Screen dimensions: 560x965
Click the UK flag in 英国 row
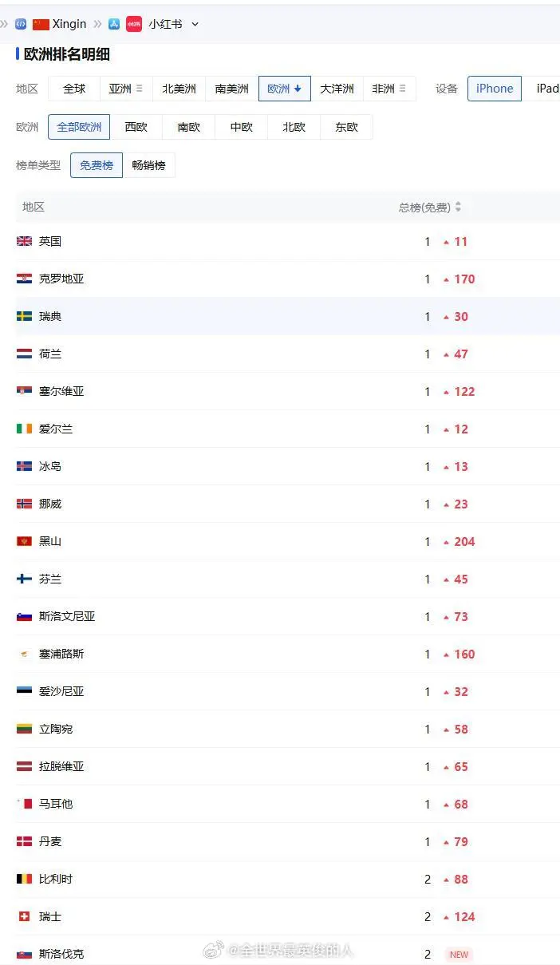pos(25,241)
